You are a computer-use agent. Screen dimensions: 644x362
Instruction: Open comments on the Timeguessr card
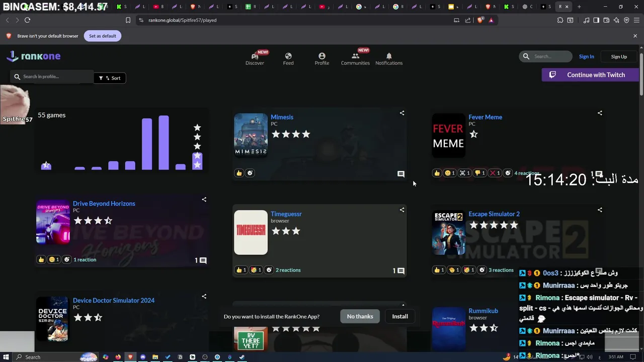[x=400, y=270]
